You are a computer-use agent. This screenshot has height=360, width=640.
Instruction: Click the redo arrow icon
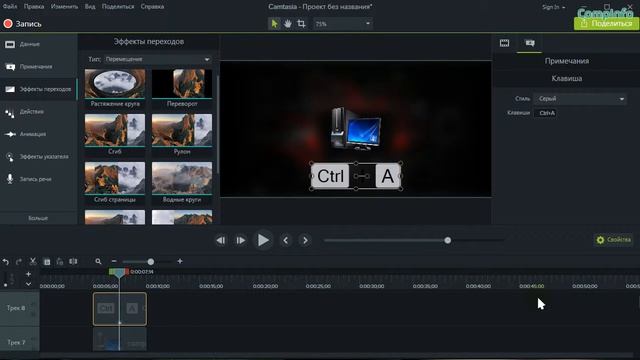(x=19, y=262)
